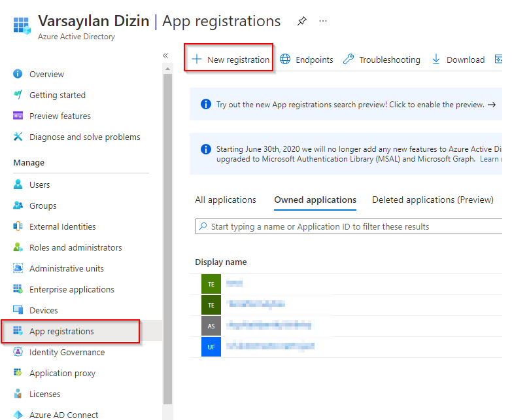The image size is (512, 420).
Task: Click New registration label
Action: [238, 60]
